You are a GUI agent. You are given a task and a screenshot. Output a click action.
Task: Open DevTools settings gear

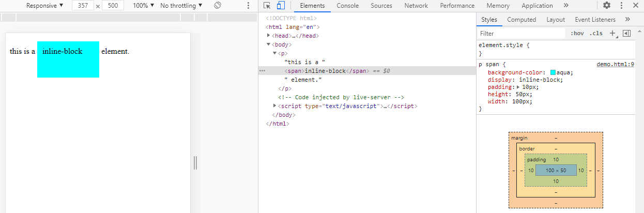point(607,6)
